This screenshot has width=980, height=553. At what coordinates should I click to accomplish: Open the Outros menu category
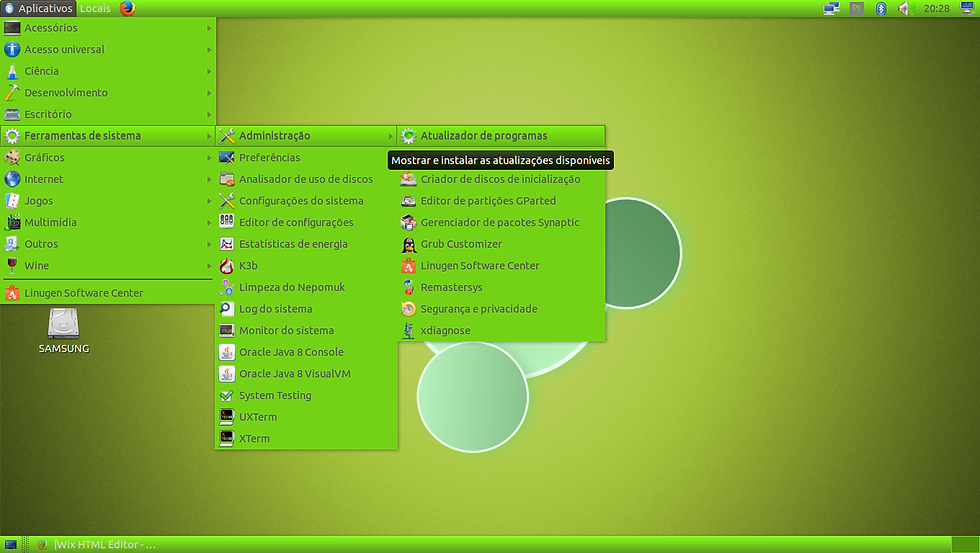coord(108,244)
